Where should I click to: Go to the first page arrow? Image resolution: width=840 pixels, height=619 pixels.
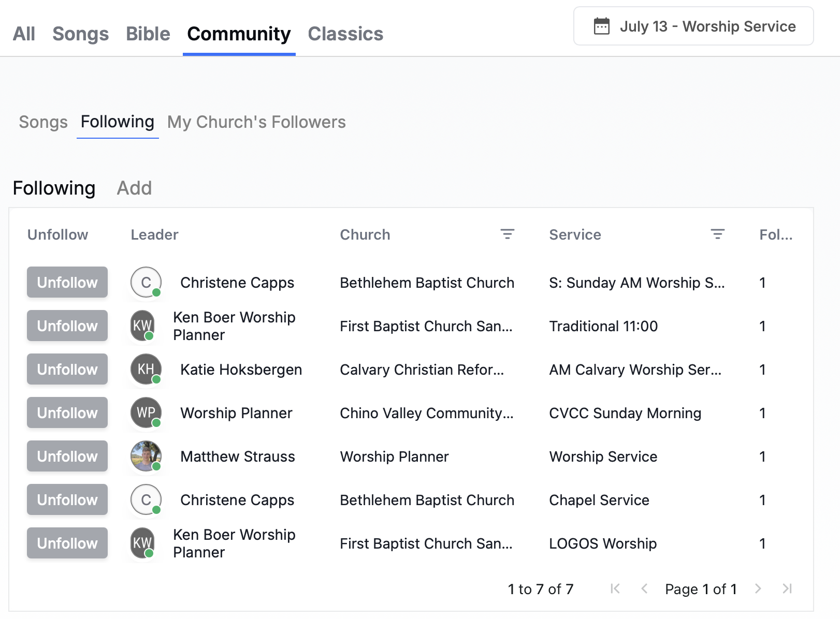615,588
